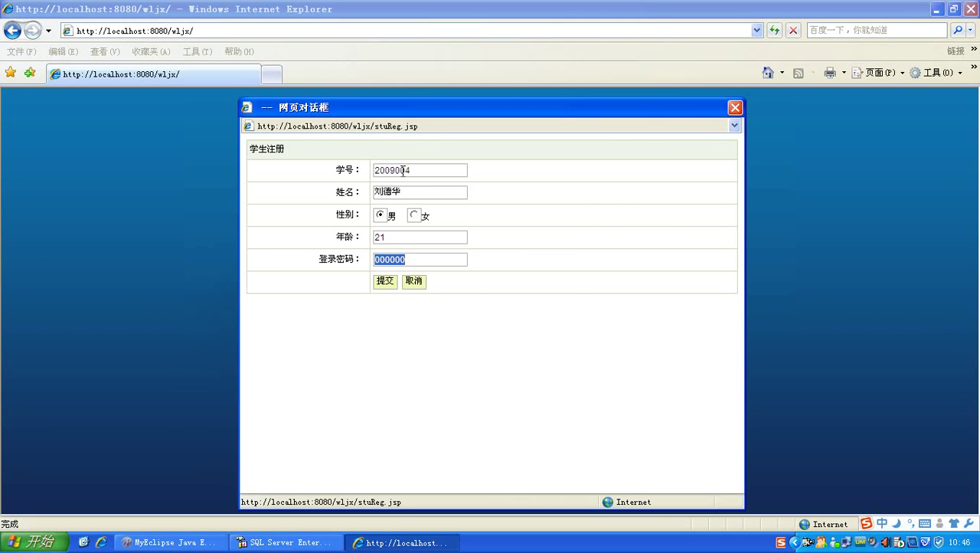Open the home icon dropdown arrow
This screenshot has height=553, width=980.
click(x=782, y=73)
